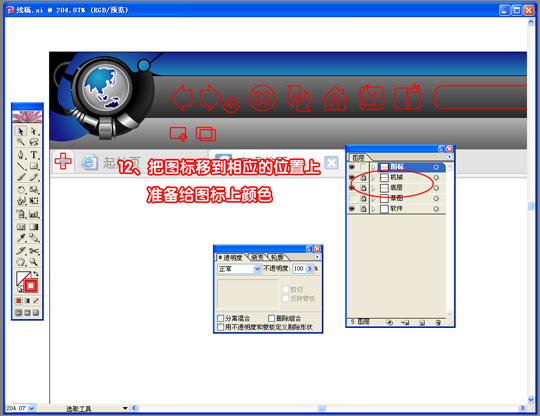
Task: Switch to the 轮廓 tab
Action: point(278,257)
